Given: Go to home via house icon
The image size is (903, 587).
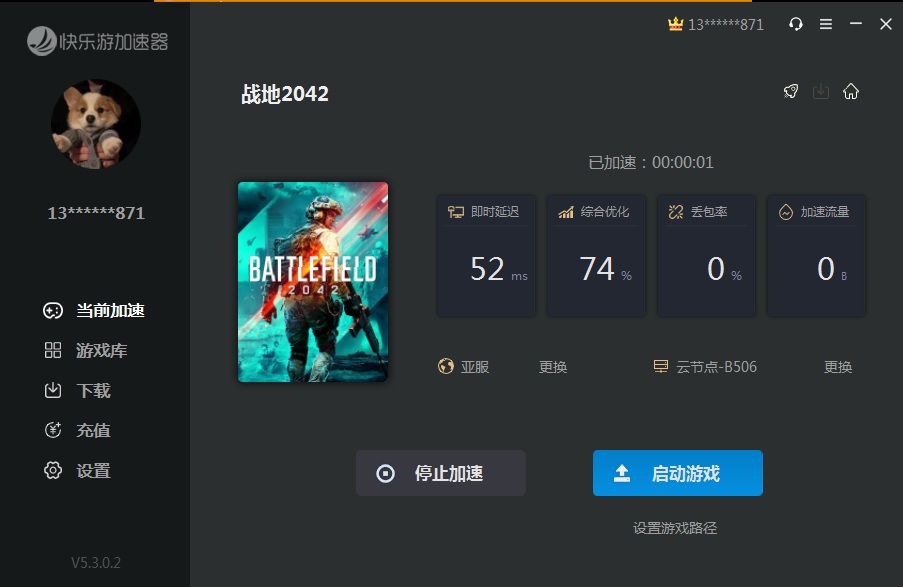Looking at the screenshot, I should click(851, 92).
